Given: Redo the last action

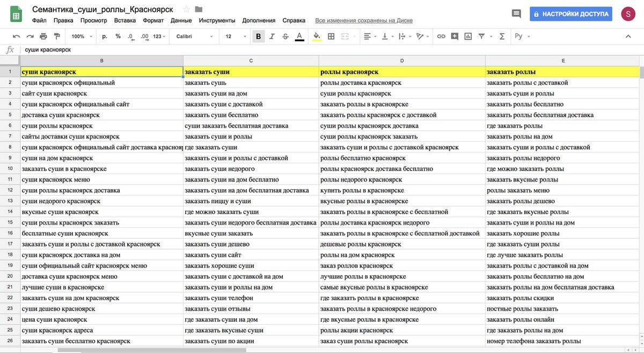Looking at the screenshot, I should tap(30, 37).
